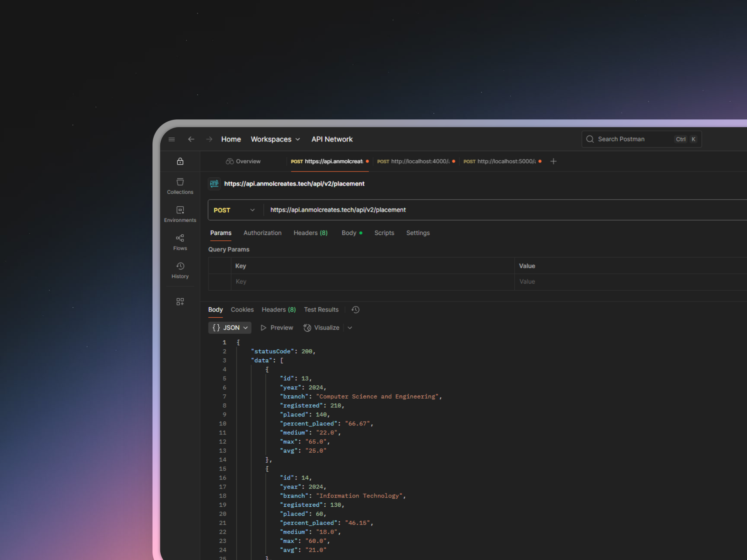Screen dimensions: 747x560
Task: Navigate back with the left arrow
Action: point(191,139)
